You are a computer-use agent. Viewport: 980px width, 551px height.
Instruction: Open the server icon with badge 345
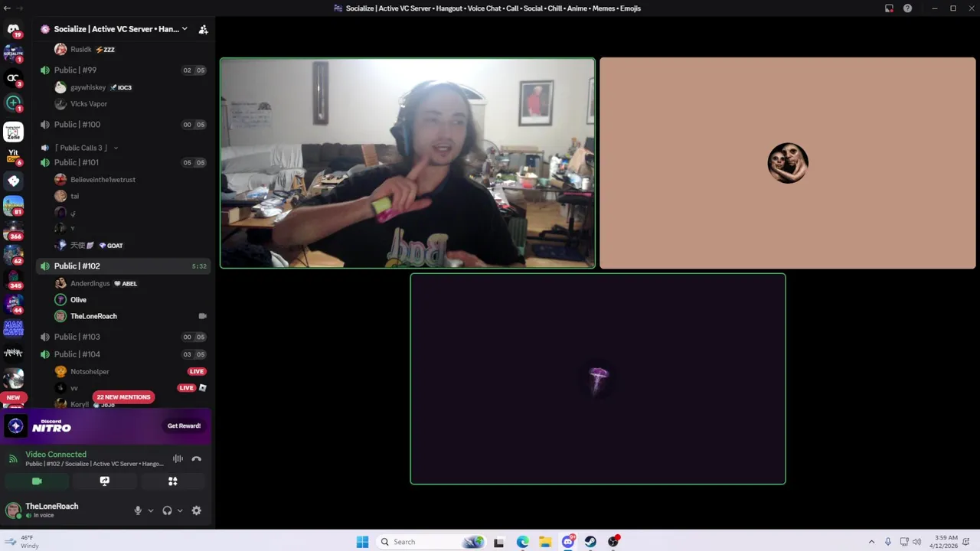[13, 279]
